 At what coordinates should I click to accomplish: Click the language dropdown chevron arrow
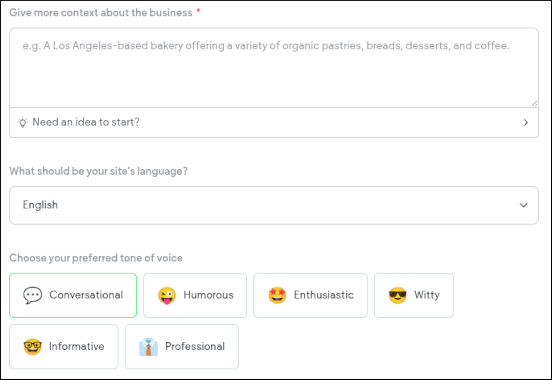pos(524,205)
